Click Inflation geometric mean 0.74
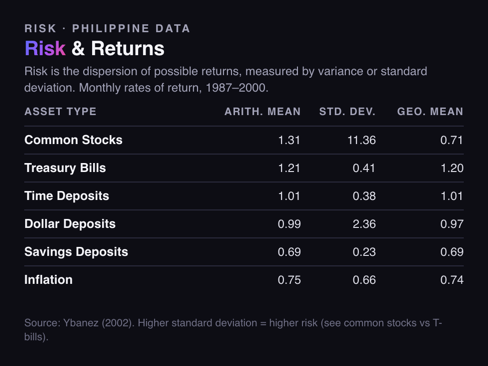488x366 pixels. coord(452,280)
